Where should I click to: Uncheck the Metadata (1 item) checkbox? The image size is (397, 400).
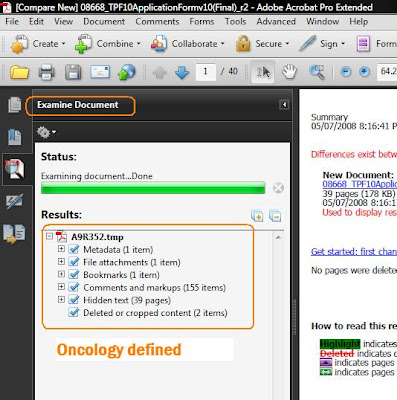[73, 249]
